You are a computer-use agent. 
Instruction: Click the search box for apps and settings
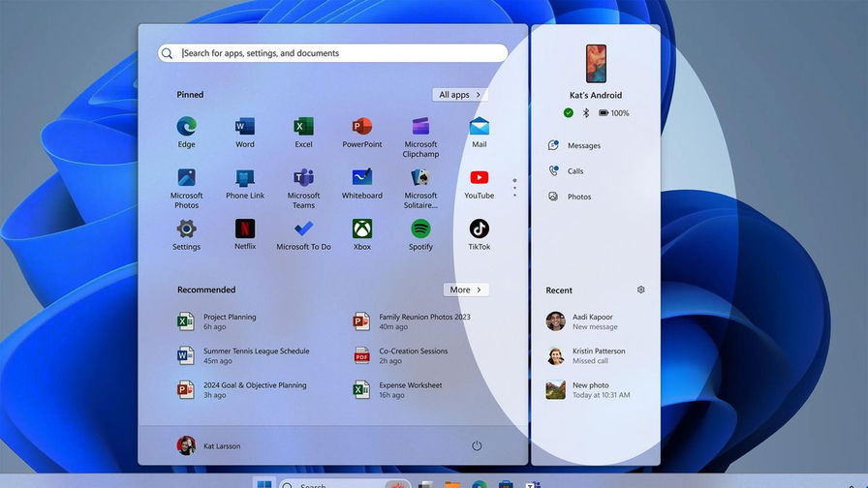[332, 53]
